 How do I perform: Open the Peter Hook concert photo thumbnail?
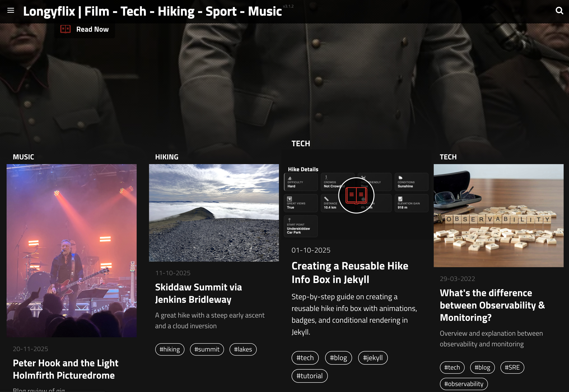(71, 250)
